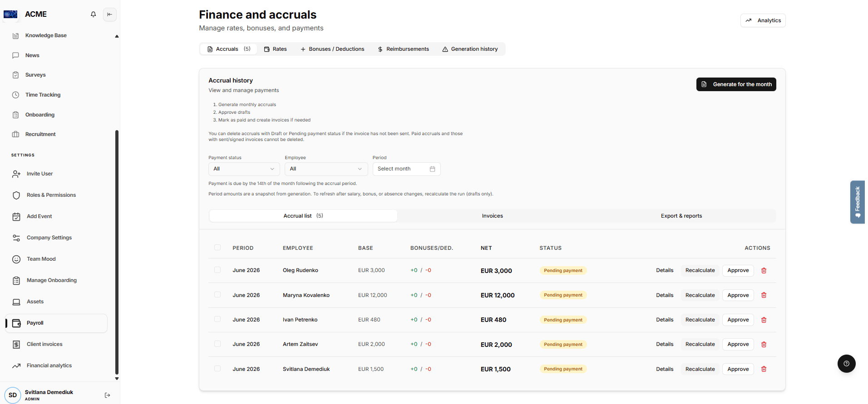Screen dimensions: 868x404
Task: View Details for Ivan Petrenko
Action: click(664, 320)
